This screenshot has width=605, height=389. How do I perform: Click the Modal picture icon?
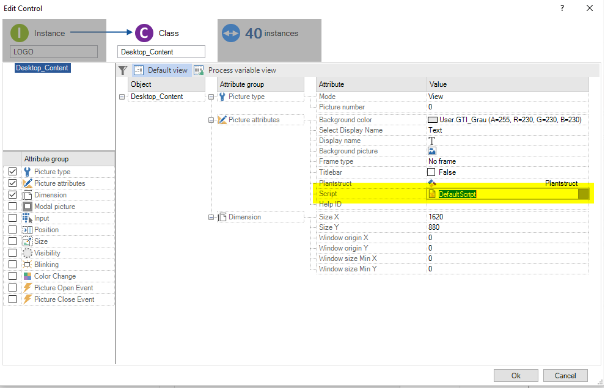coord(27,206)
